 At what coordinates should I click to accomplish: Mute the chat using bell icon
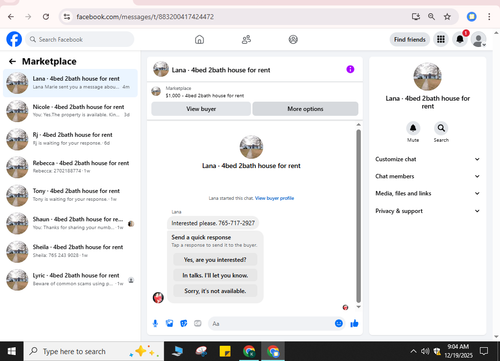(x=413, y=128)
